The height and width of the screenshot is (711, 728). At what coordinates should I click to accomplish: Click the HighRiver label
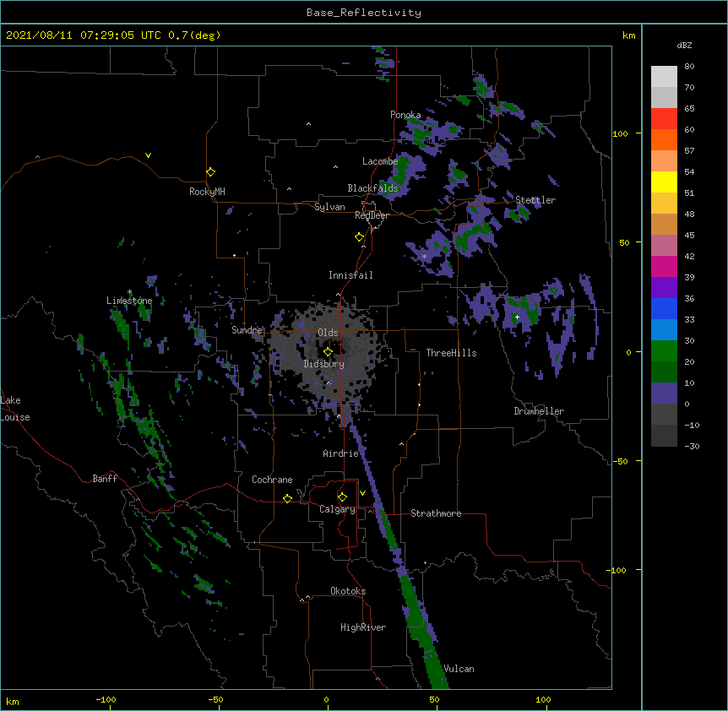(x=363, y=627)
